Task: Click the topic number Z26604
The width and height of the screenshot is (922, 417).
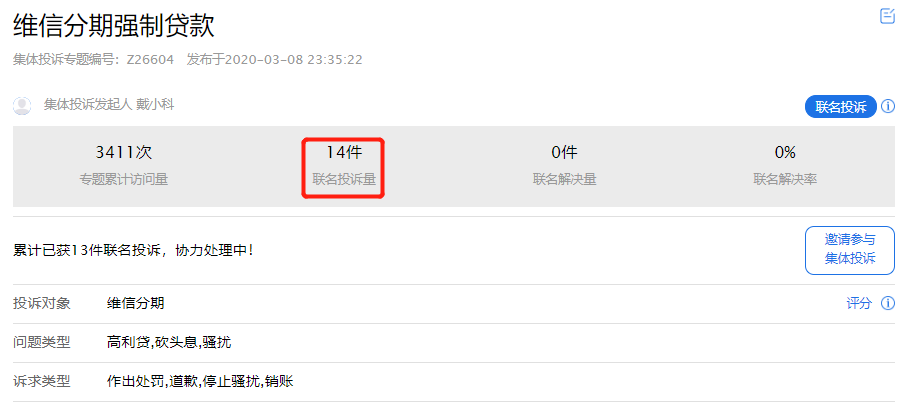Action: coord(150,59)
